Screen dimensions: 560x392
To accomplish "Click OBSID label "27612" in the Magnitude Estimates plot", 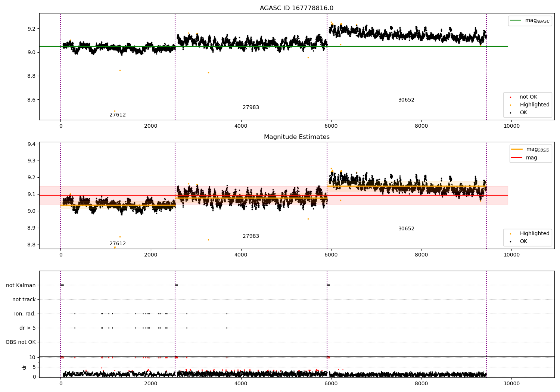I will coord(118,244).
